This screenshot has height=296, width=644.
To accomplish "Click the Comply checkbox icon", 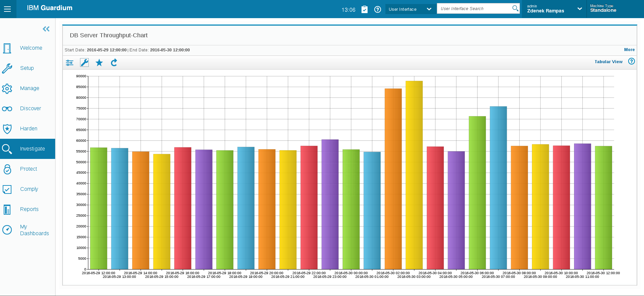I will click(x=7, y=189).
